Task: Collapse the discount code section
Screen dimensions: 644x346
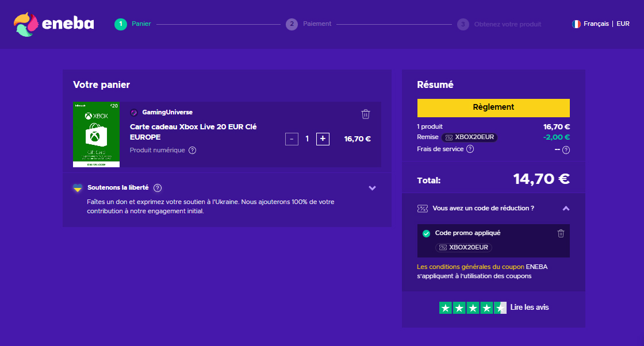Action: click(x=566, y=208)
